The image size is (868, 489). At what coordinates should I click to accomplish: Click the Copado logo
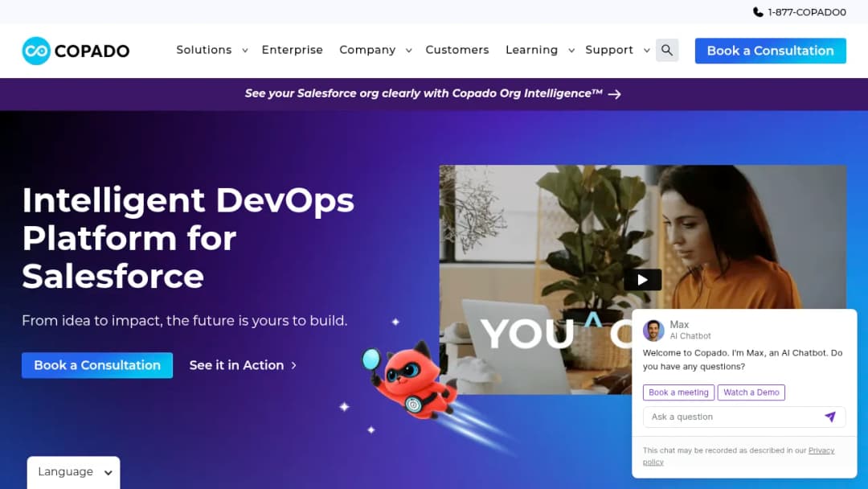76,51
